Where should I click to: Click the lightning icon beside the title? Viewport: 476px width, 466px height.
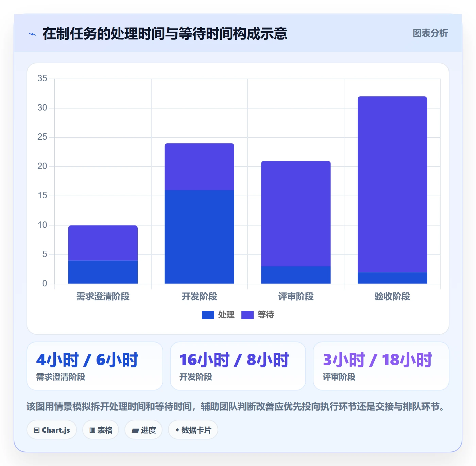(x=32, y=34)
